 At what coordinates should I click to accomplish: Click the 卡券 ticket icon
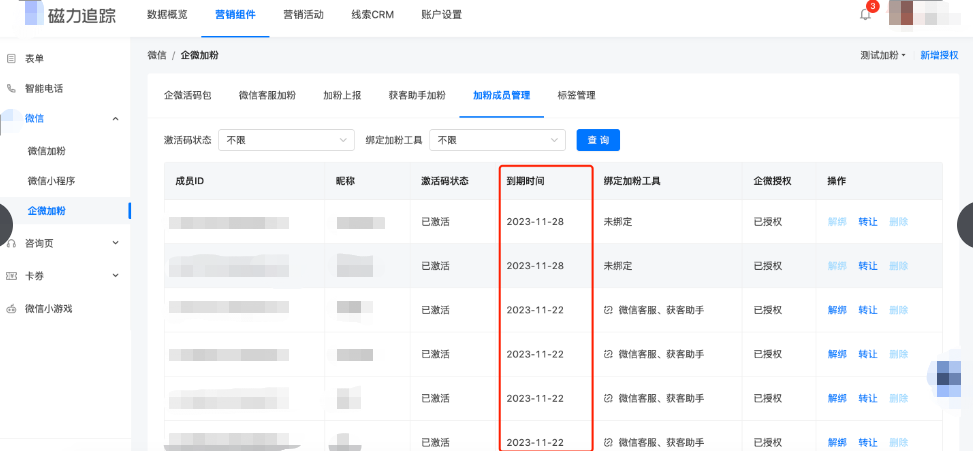(x=11, y=275)
